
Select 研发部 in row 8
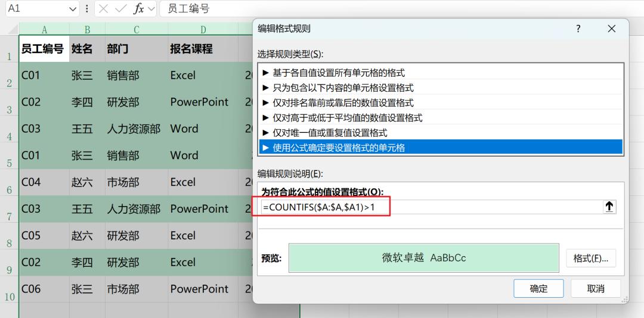pos(137,236)
